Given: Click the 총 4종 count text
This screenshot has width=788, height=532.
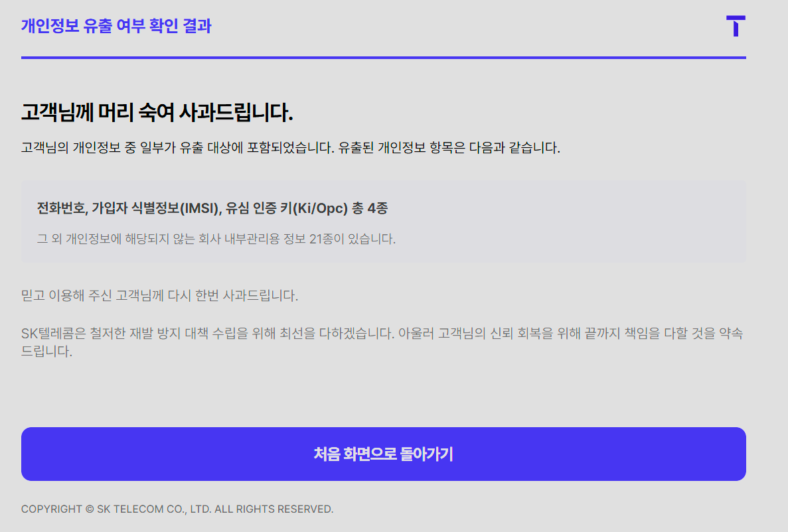Looking at the screenshot, I should [x=370, y=208].
